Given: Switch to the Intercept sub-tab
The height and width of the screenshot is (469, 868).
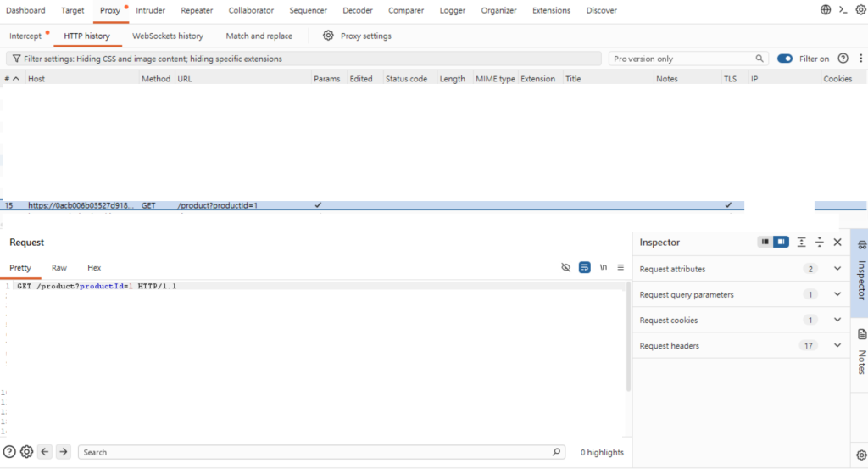Looking at the screenshot, I should (25, 36).
